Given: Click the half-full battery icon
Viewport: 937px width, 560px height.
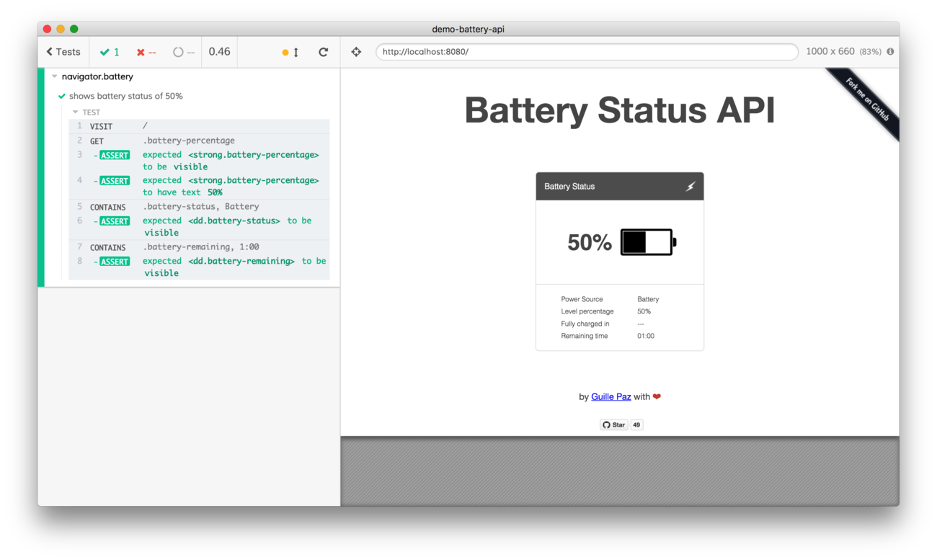Looking at the screenshot, I should (x=649, y=242).
